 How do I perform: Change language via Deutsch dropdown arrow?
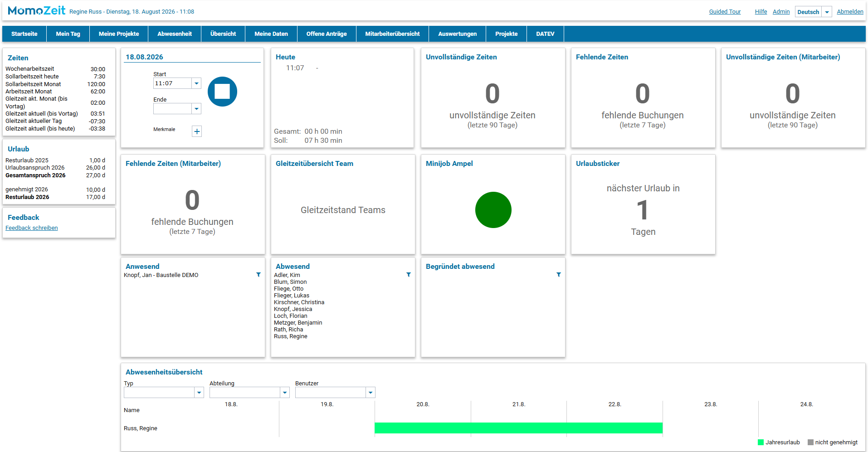tap(827, 12)
